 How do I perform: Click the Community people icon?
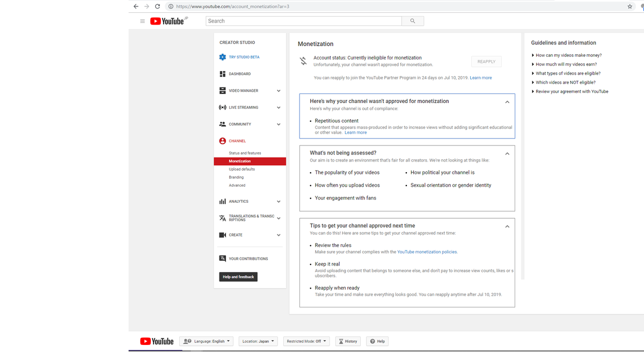click(222, 124)
